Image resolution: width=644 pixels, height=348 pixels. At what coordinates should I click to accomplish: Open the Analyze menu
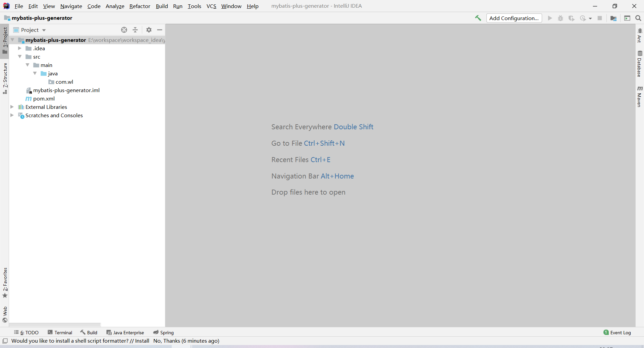[x=115, y=6]
